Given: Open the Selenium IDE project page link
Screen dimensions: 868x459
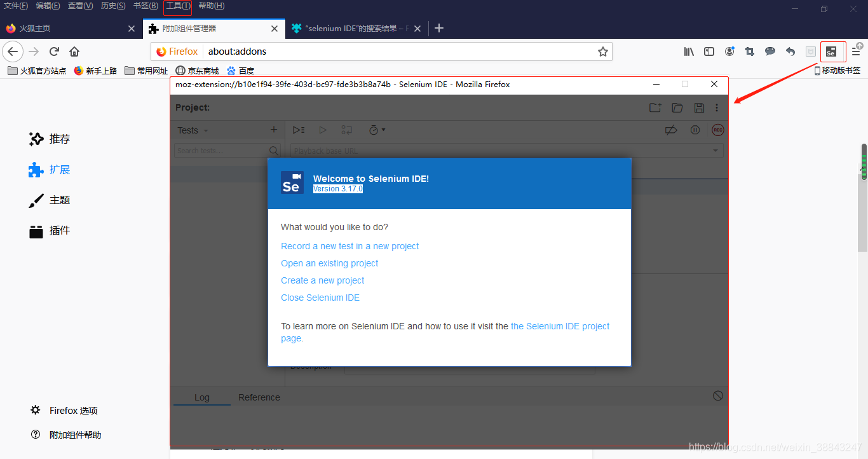Looking at the screenshot, I should [560, 326].
